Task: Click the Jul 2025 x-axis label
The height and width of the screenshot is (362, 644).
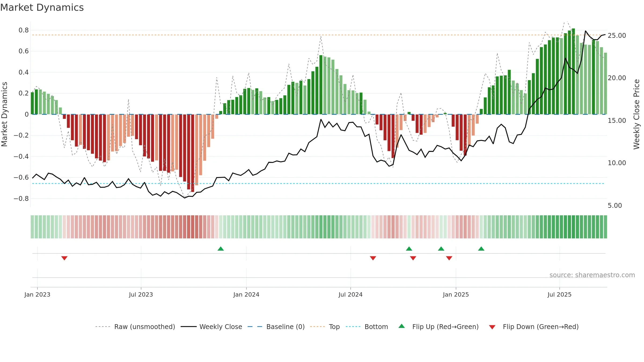Action: 559,294
